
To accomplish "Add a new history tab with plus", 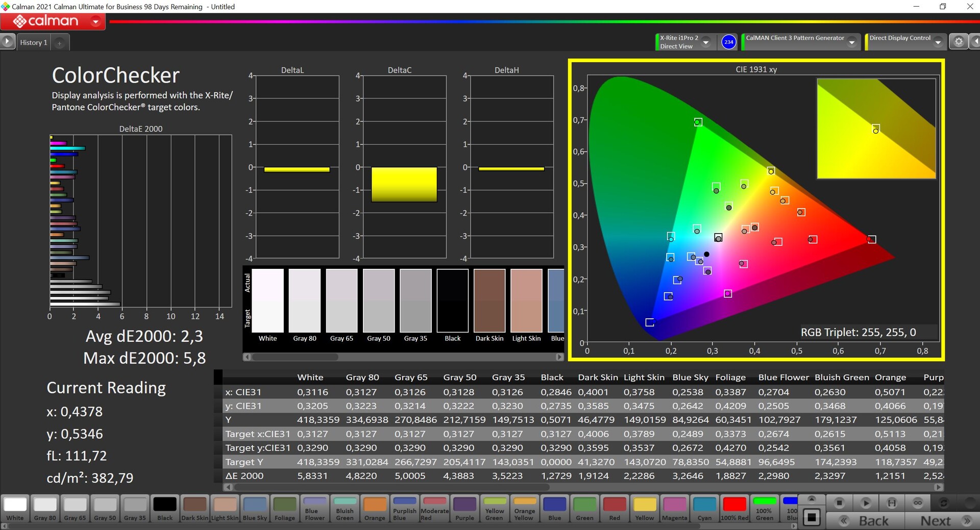I will pyautogui.click(x=59, y=43).
